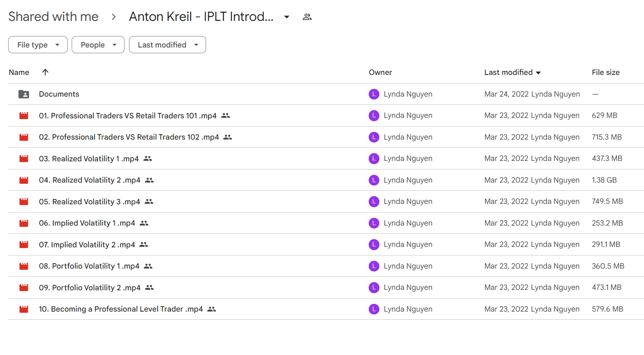Click the 579.6 MB file size value
The width and height of the screenshot is (644, 355).
coord(608,309)
